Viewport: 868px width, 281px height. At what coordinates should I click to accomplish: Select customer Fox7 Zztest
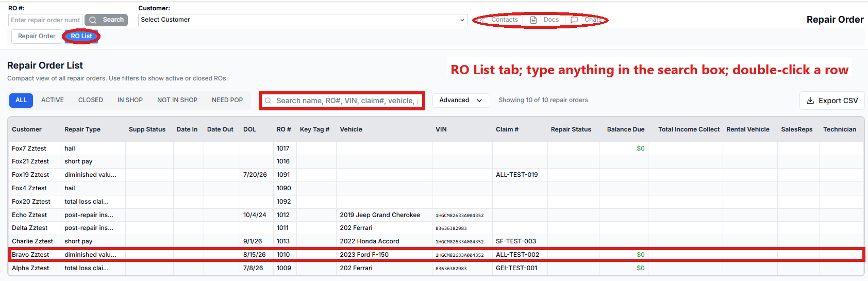pos(29,148)
